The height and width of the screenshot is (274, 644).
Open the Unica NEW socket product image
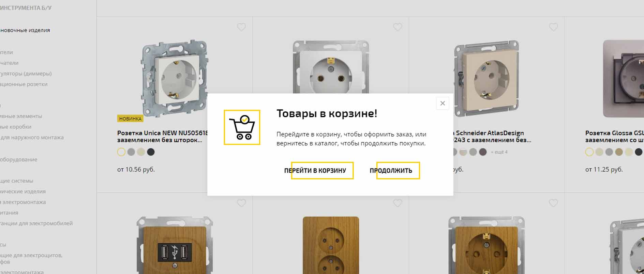tap(175, 79)
